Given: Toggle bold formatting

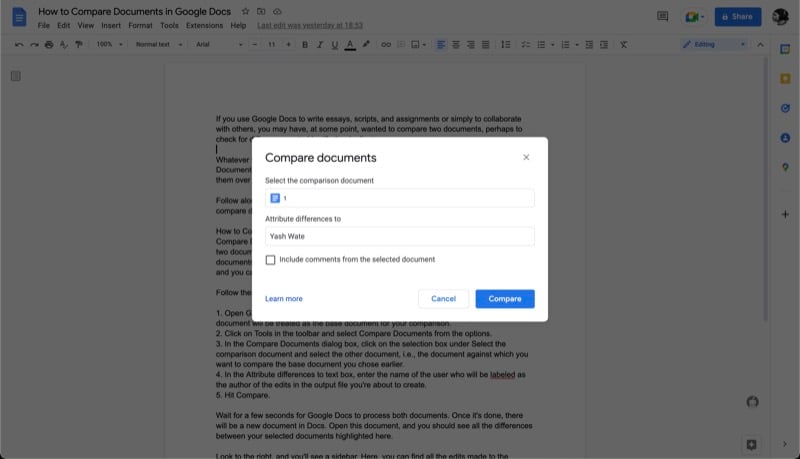Looking at the screenshot, I should coord(305,44).
